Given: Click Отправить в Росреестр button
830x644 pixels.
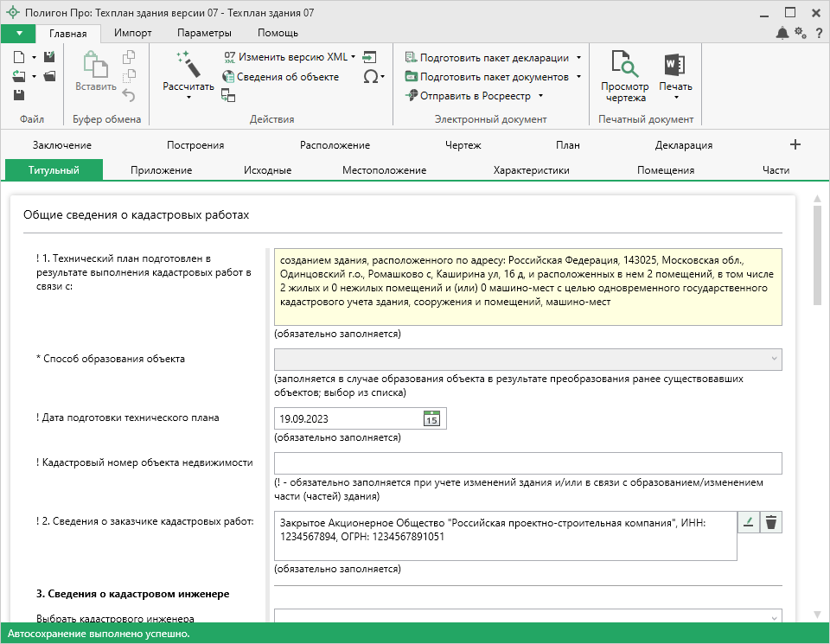Looking at the screenshot, I should coord(474,96).
